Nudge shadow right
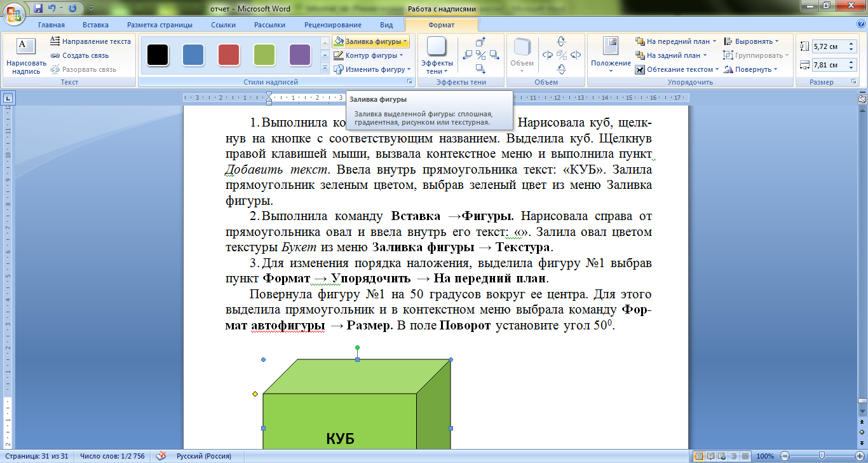This screenshot has width=868, height=463. (x=495, y=55)
